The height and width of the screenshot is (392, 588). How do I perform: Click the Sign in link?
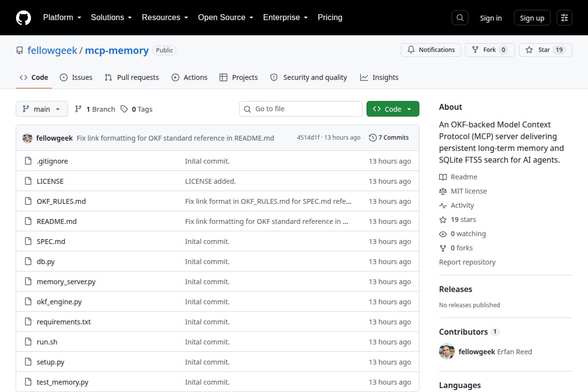490,18
